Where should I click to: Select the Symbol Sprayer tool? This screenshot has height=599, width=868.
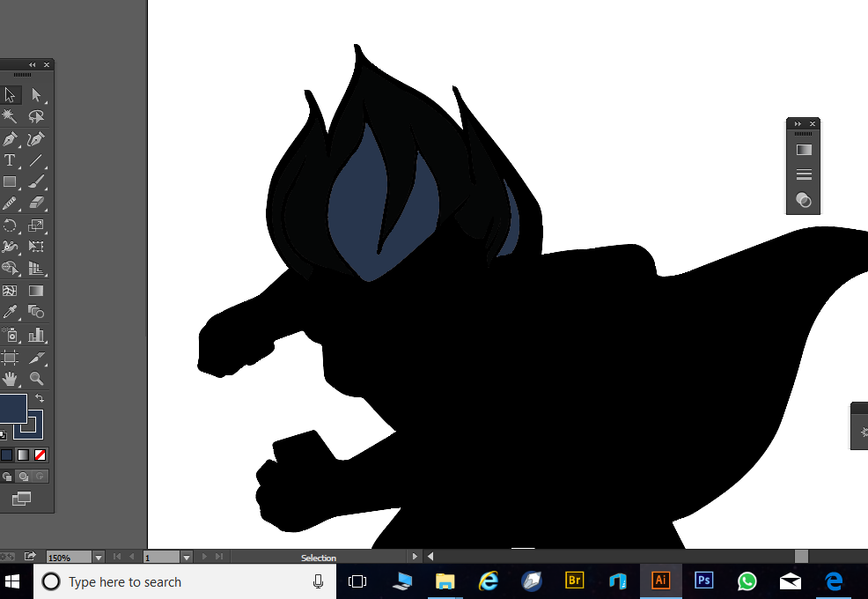click(10, 335)
